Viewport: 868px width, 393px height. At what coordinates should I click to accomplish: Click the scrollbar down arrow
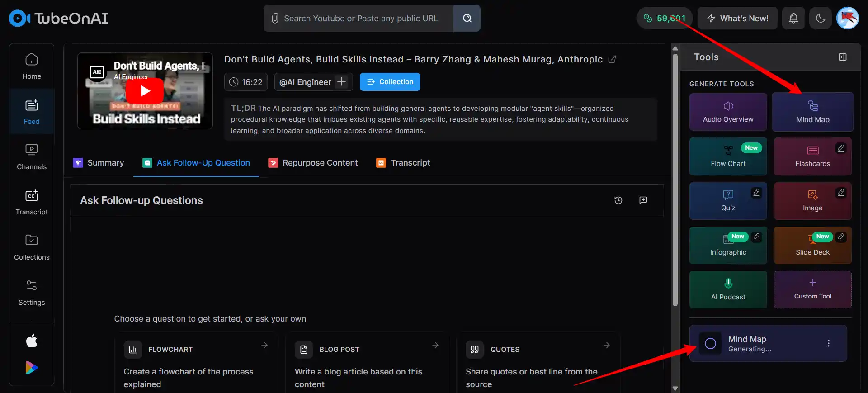pyautogui.click(x=675, y=388)
